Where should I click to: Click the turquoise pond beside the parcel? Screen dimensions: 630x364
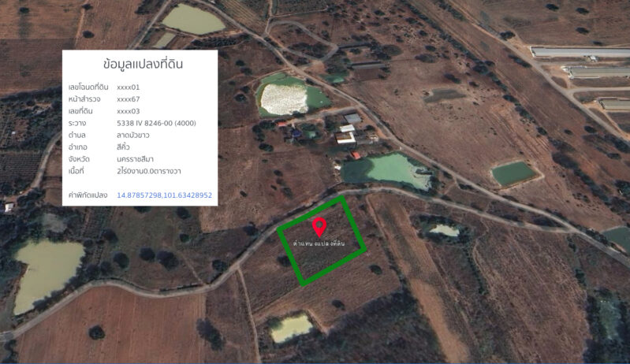point(386,170)
